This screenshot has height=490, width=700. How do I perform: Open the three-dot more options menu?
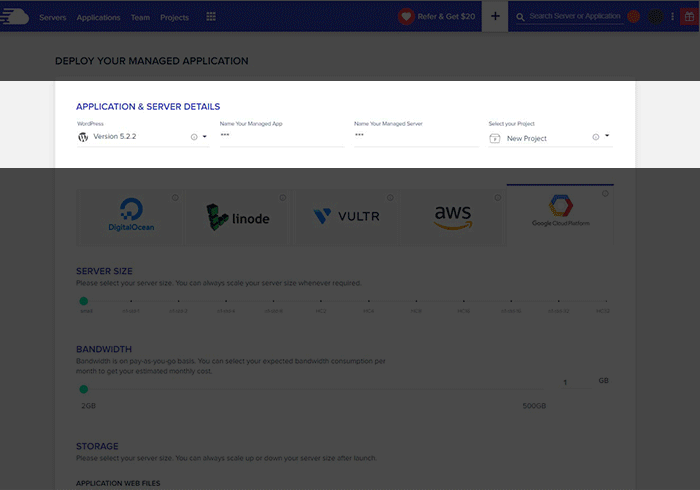pos(672,17)
